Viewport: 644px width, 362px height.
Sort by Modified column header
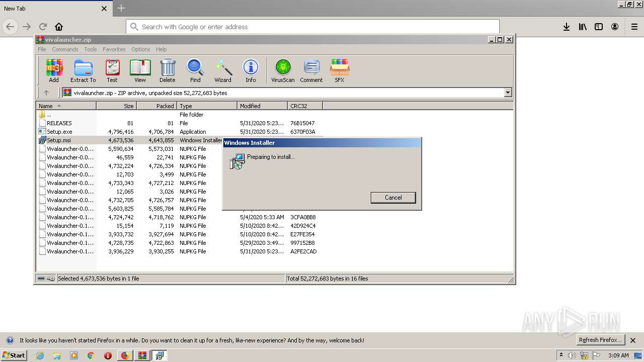point(262,106)
